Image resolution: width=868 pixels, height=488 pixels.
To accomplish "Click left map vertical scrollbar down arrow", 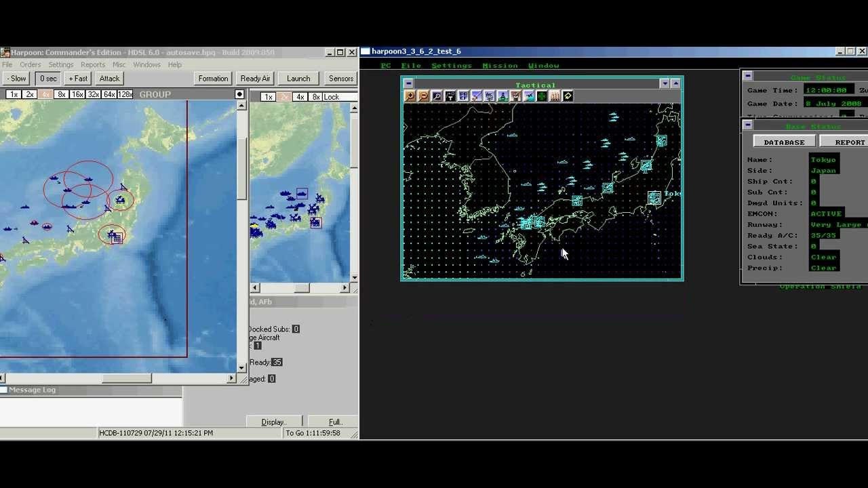I will [x=242, y=368].
